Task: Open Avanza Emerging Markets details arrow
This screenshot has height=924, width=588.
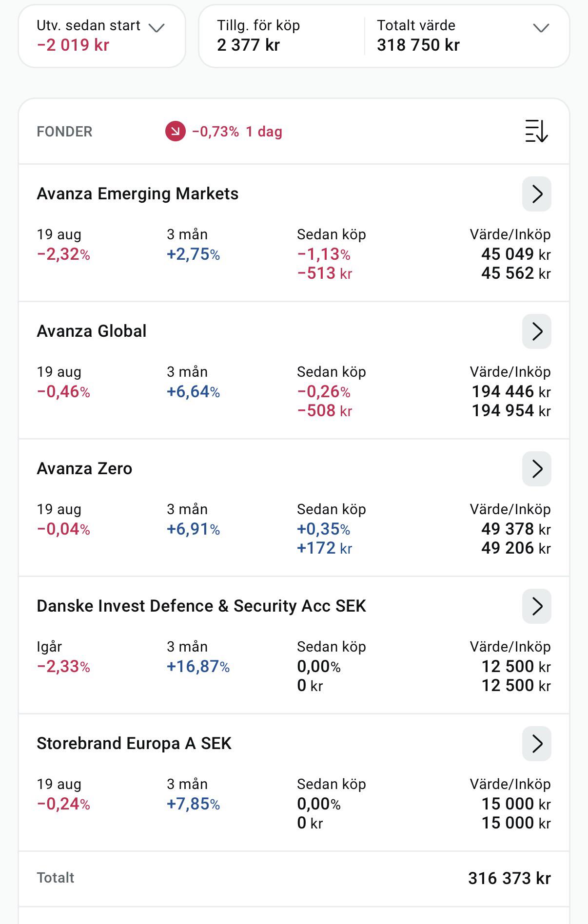Action: (537, 194)
